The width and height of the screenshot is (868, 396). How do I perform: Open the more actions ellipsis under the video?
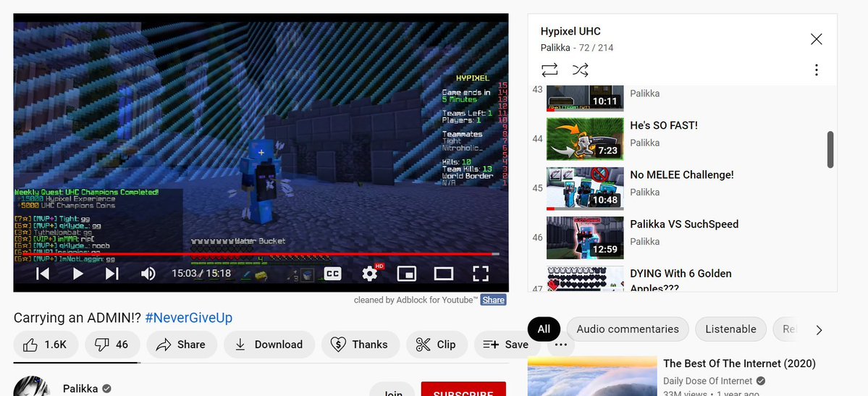pos(561,345)
